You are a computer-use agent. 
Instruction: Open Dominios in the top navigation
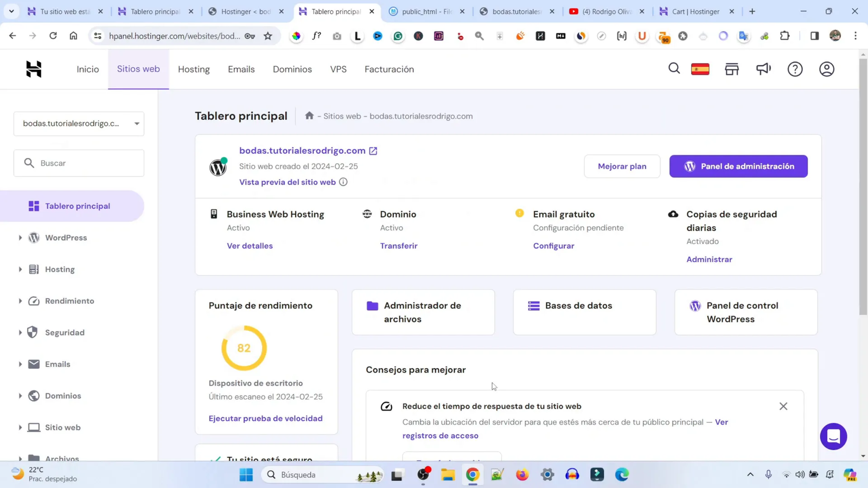pos(292,69)
